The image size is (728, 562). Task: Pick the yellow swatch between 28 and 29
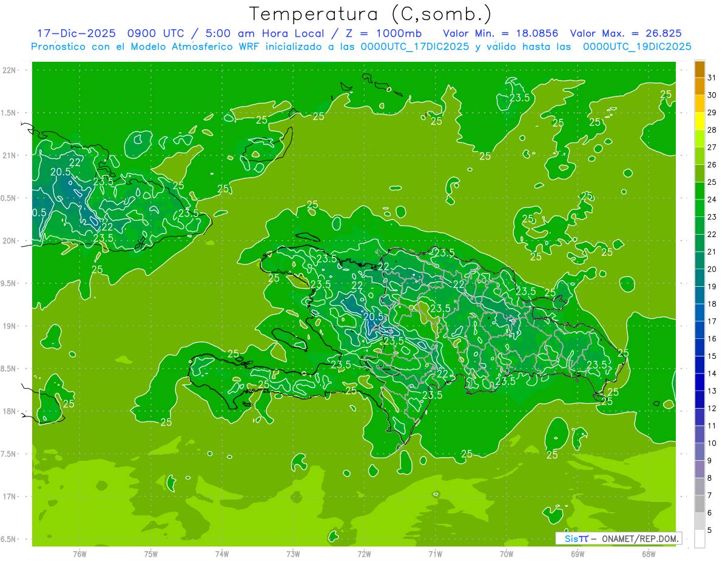pyautogui.click(x=699, y=121)
